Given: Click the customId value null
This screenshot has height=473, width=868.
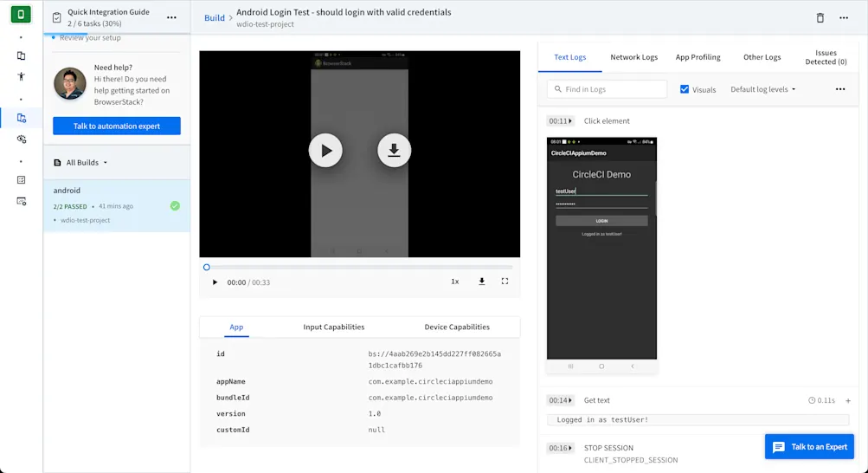Looking at the screenshot, I should 376,430.
